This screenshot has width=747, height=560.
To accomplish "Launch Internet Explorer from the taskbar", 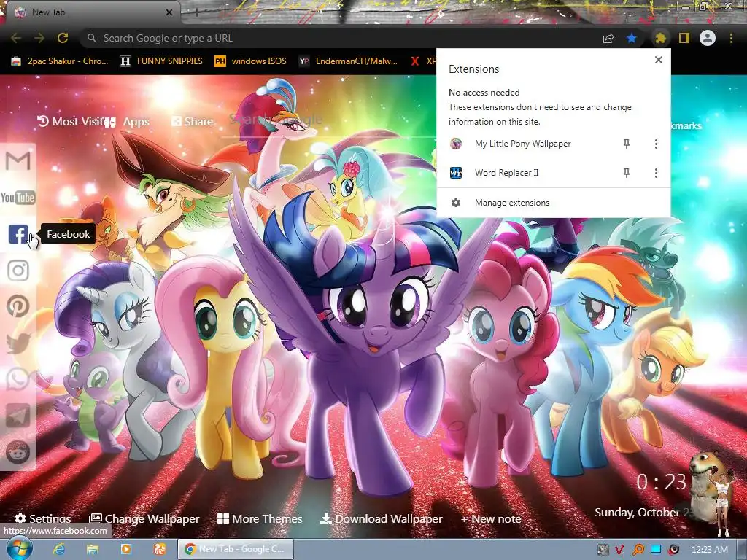I will [x=59, y=549].
